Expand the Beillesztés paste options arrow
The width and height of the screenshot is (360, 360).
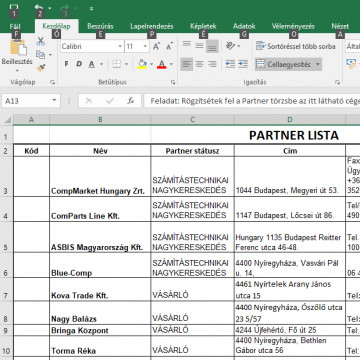pos(17,70)
